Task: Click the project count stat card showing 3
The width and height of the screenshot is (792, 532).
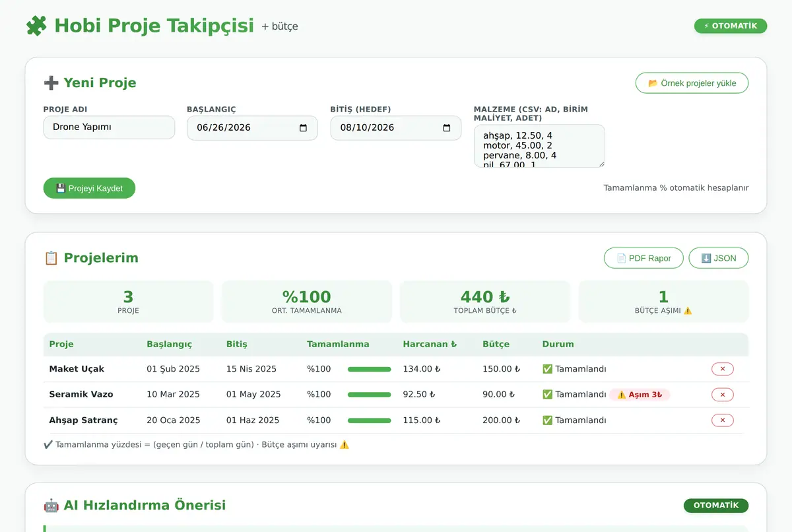Action: [x=128, y=302]
